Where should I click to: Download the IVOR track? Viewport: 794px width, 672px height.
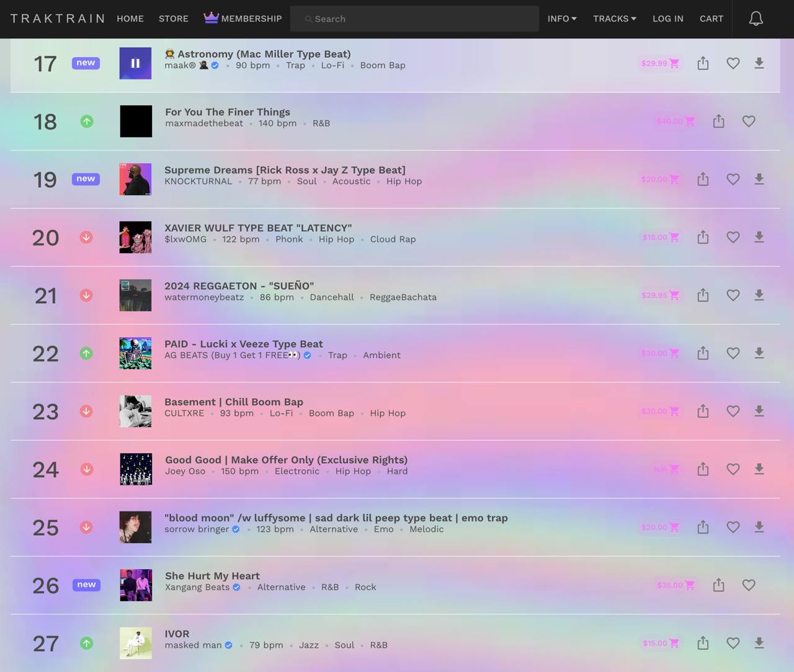[759, 643]
